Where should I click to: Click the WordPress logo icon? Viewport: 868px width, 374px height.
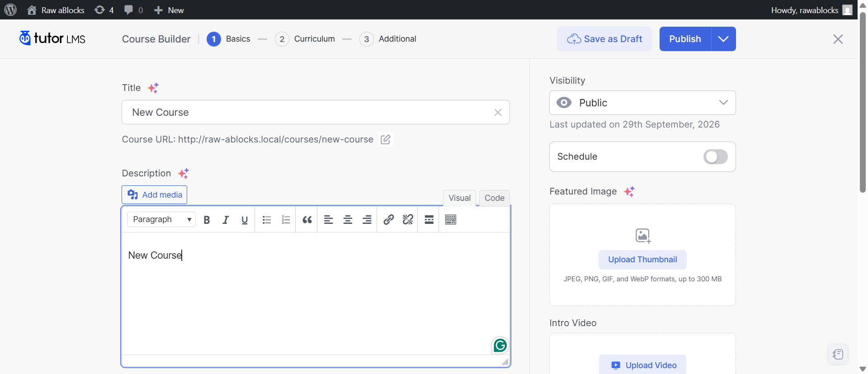[x=10, y=10]
